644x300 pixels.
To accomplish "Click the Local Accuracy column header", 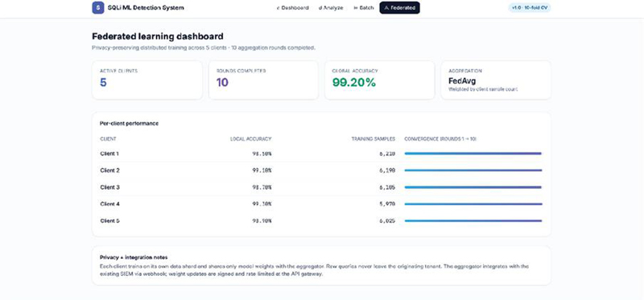I will pos(250,139).
